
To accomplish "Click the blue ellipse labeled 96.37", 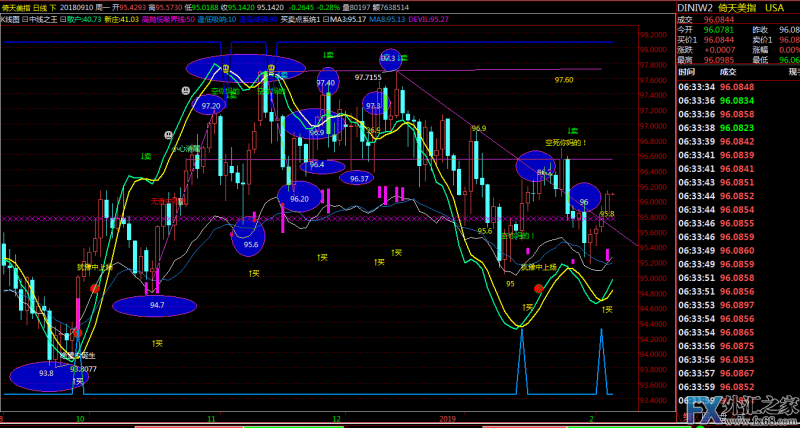I will coord(359,178).
